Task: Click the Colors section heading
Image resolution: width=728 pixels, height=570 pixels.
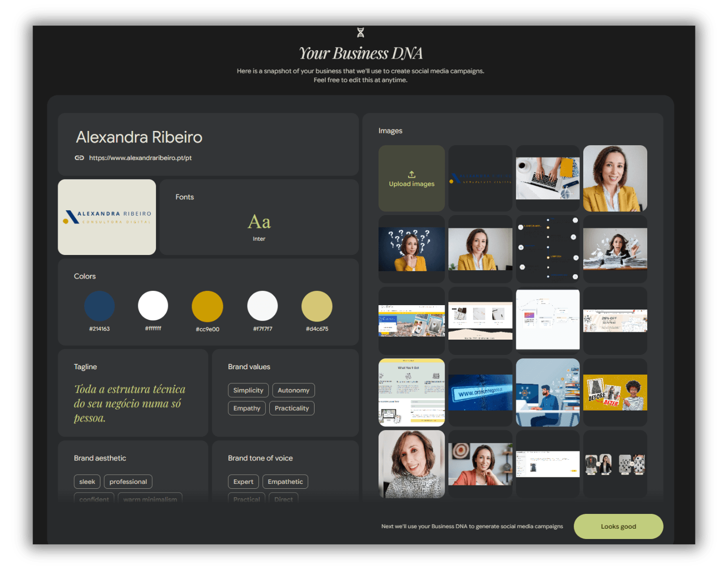Action: 85,276
